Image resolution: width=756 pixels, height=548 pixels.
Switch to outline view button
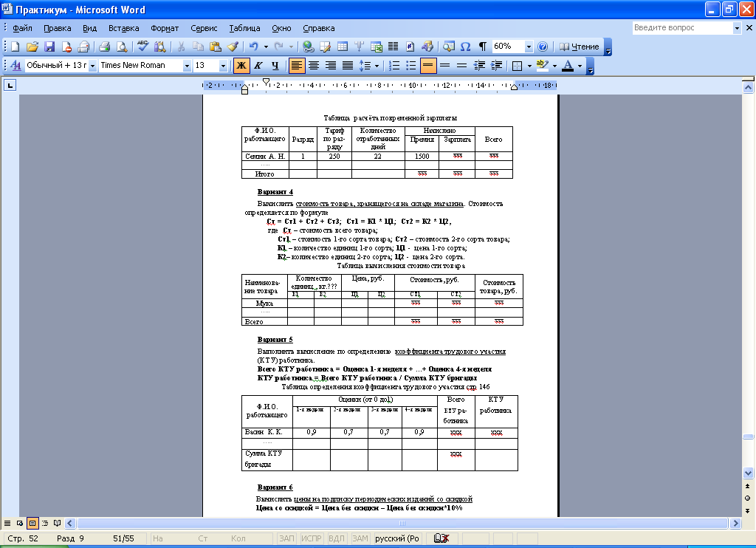tap(45, 523)
